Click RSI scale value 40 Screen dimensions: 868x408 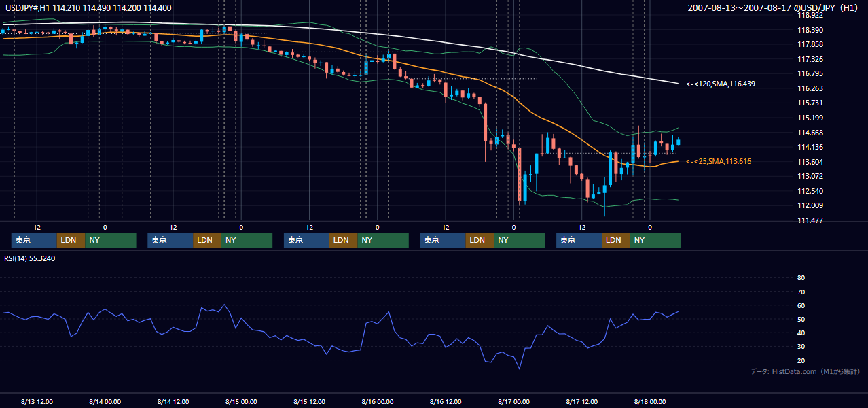801,333
